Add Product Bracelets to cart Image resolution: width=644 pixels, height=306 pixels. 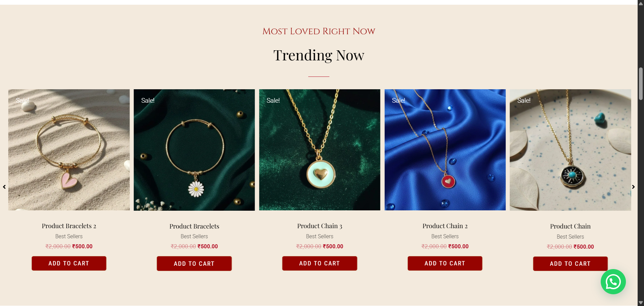(x=194, y=264)
